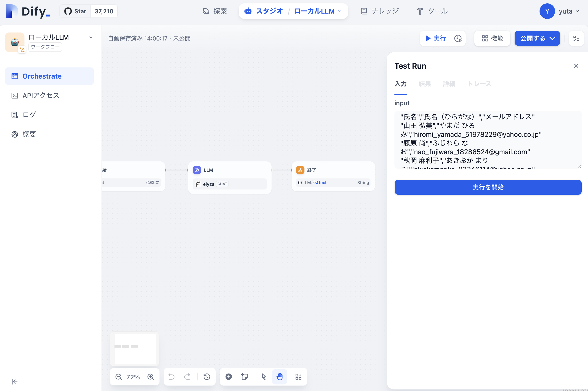
Task: Zoom out the workflow canvas
Action: [118, 377]
